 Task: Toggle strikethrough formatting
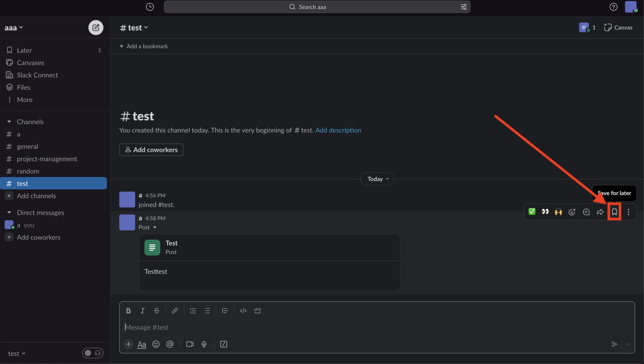[157, 311]
